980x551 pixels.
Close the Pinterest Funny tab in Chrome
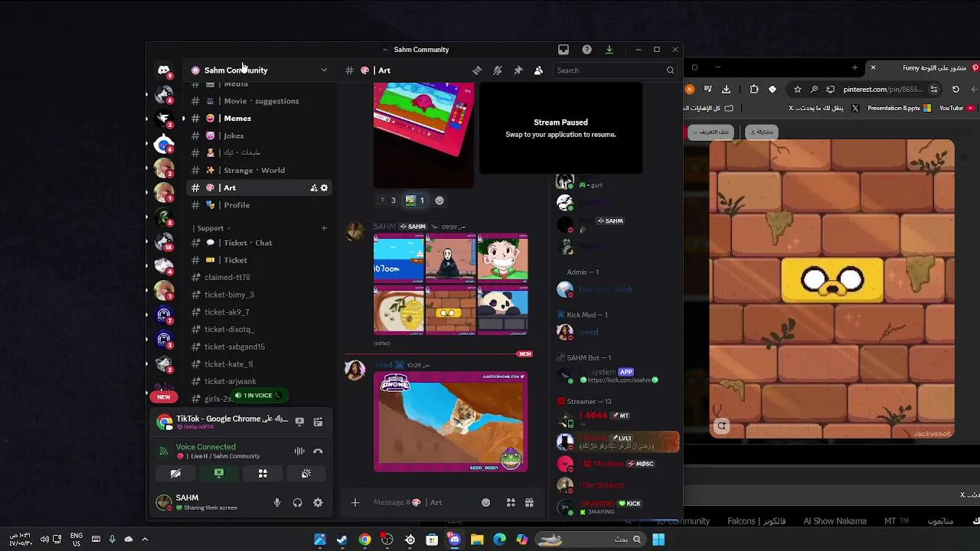[x=873, y=68]
